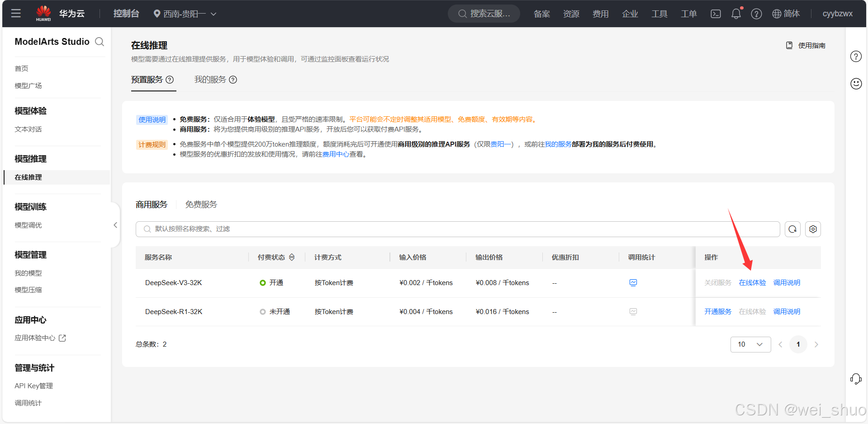Open the 我的服务 link in billing rules

[x=558, y=144]
